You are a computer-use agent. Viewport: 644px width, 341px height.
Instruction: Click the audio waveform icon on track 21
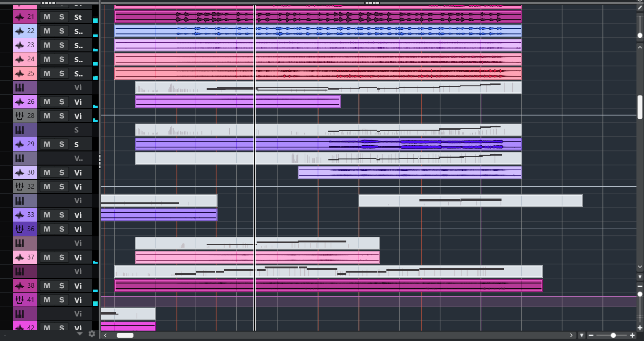pyautogui.click(x=19, y=17)
